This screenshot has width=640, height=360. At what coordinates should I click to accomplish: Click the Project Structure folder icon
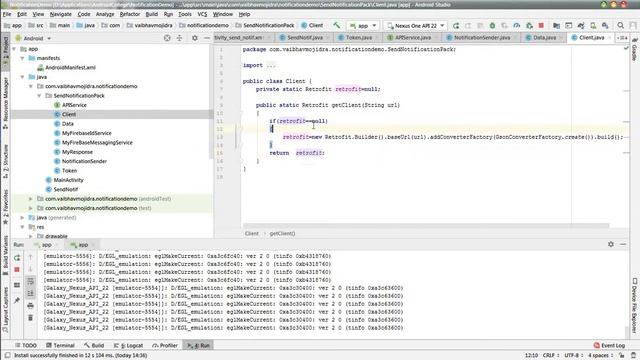point(556,25)
